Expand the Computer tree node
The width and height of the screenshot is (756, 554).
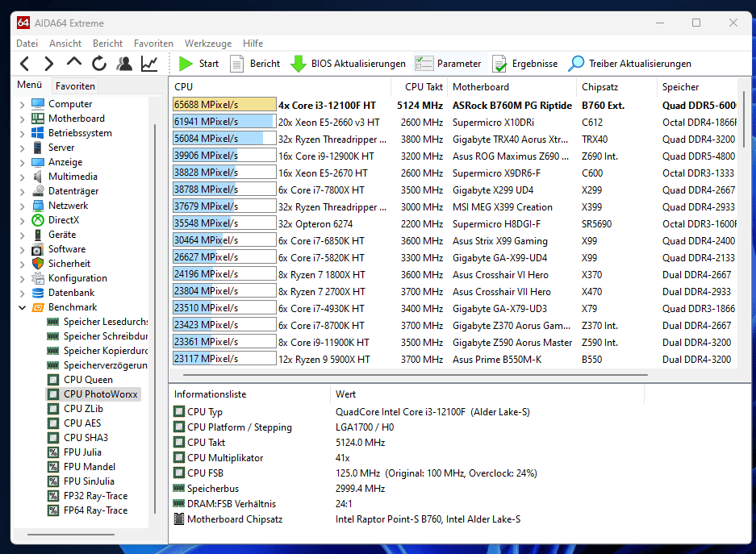tap(22, 104)
